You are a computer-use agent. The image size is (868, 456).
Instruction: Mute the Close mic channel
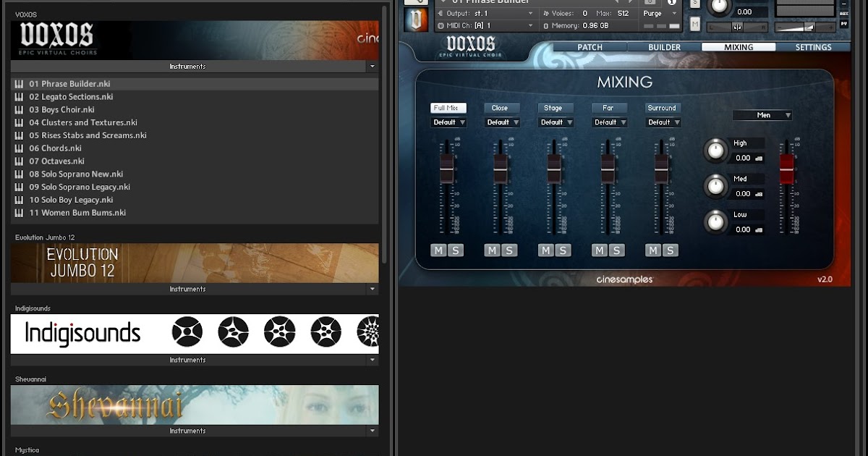click(492, 250)
